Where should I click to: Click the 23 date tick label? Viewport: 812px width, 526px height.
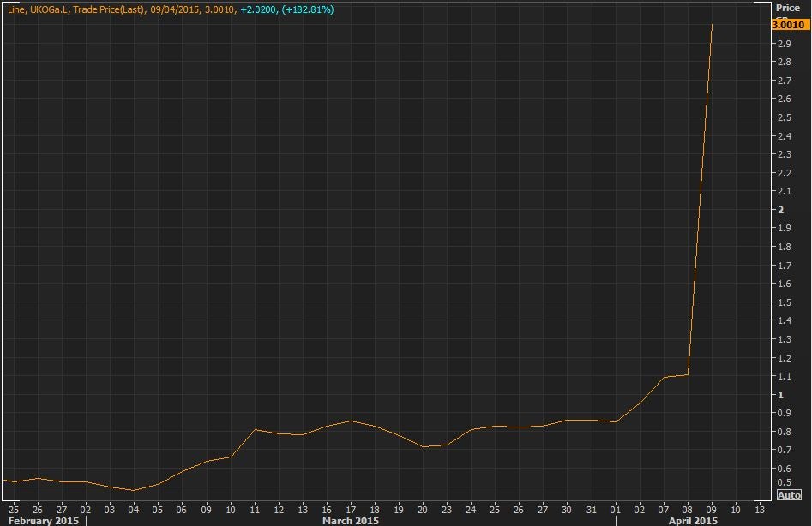447,510
